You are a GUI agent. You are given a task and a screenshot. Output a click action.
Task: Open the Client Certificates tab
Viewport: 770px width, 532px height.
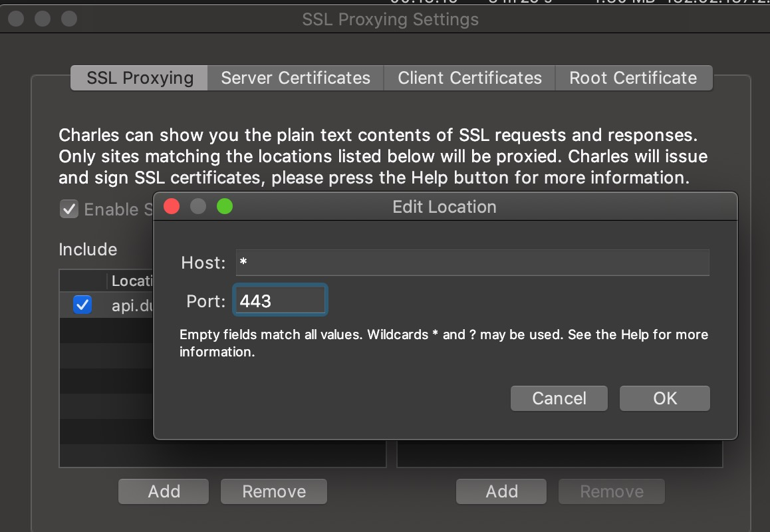tap(469, 78)
